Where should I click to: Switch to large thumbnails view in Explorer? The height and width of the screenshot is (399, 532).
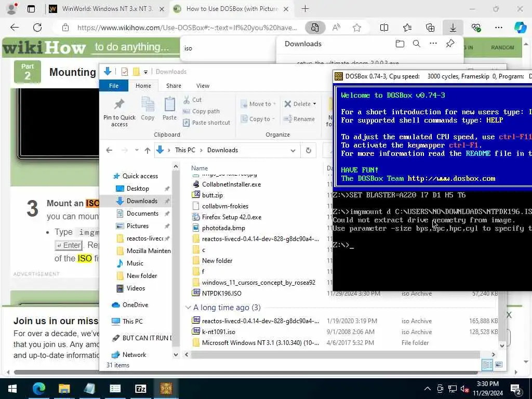point(499,365)
